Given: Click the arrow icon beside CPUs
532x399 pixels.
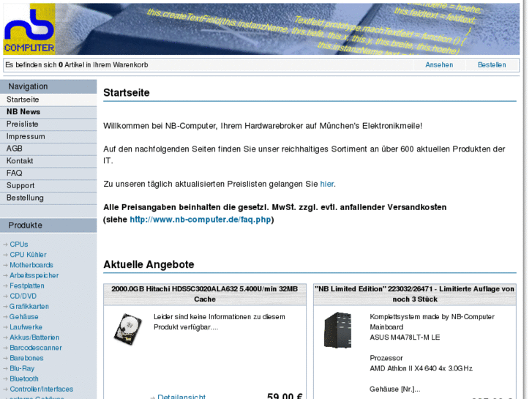Looking at the screenshot, I should click(x=5, y=245).
